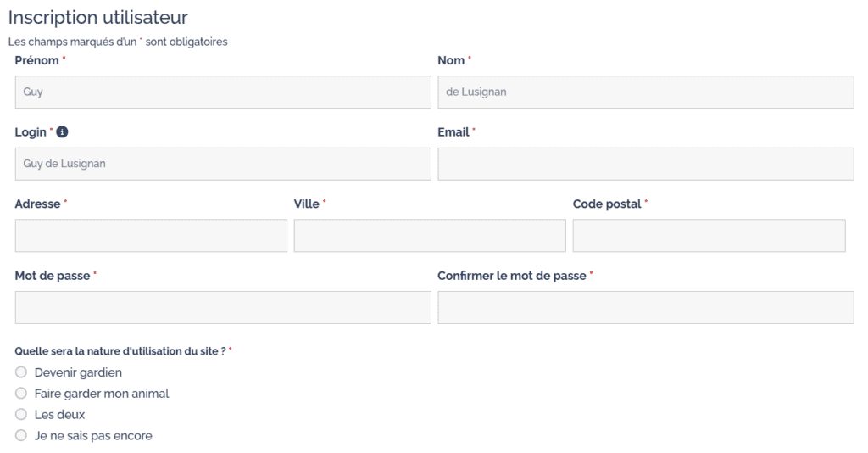Screen dimensions: 868x453
Task: Click the info icon next to Login
Action: (x=62, y=132)
